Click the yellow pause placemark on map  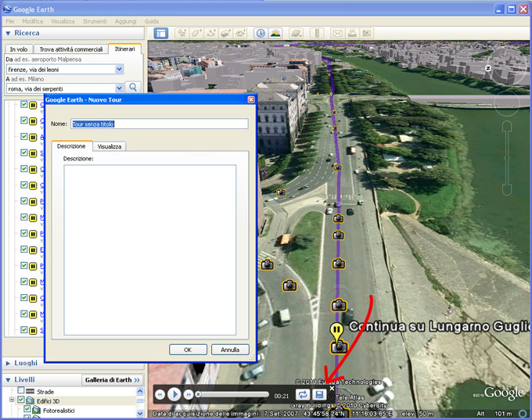(x=336, y=330)
